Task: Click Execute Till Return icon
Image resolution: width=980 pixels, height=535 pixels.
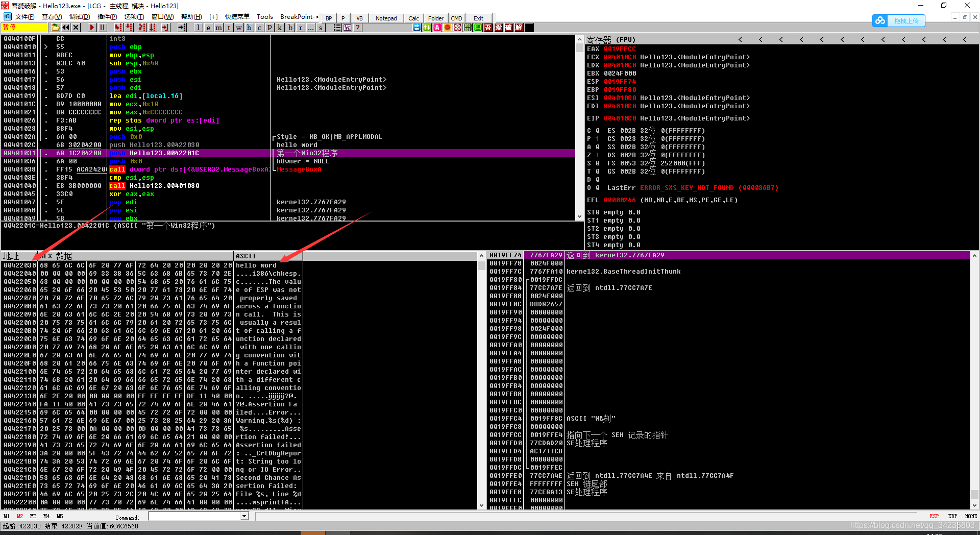Action: tap(165, 28)
